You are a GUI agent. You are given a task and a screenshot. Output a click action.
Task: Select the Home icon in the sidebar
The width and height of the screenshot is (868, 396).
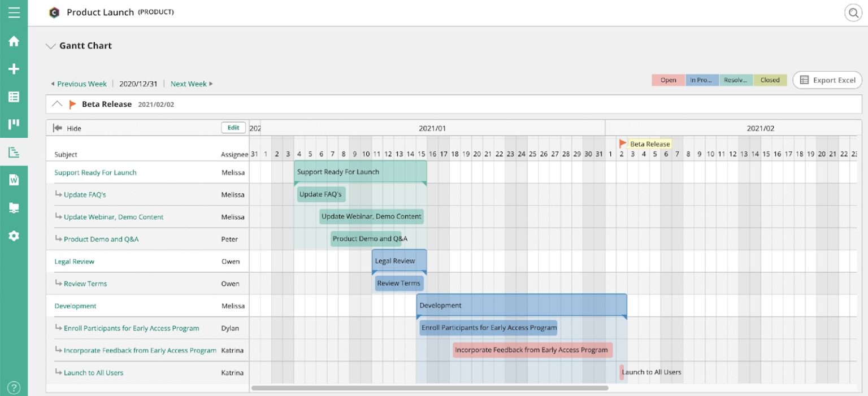click(14, 41)
